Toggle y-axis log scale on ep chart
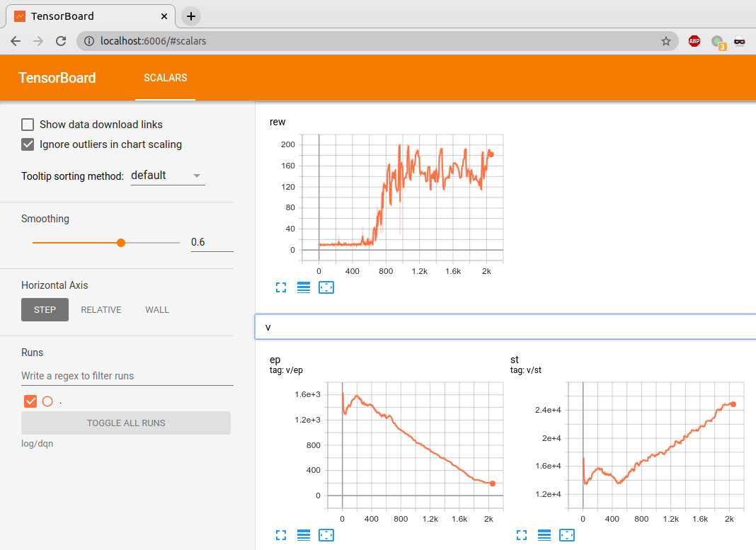Screen dimensions: 756x550 (304, 535)
